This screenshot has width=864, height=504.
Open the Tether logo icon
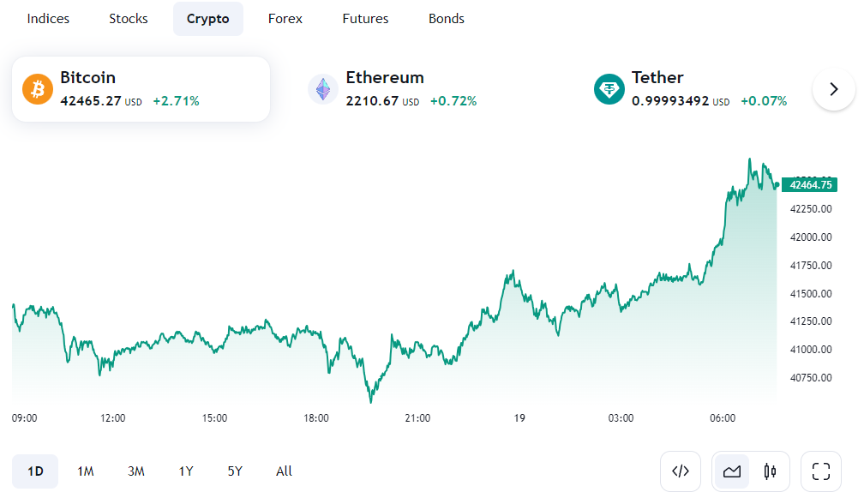click(x=609, y=89)
